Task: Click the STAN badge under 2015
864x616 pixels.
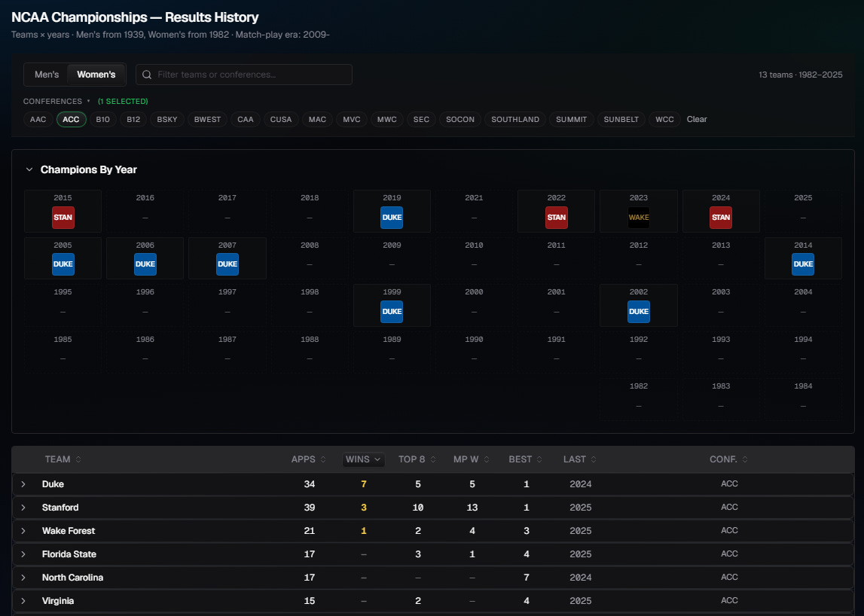Action: point(63,217)
